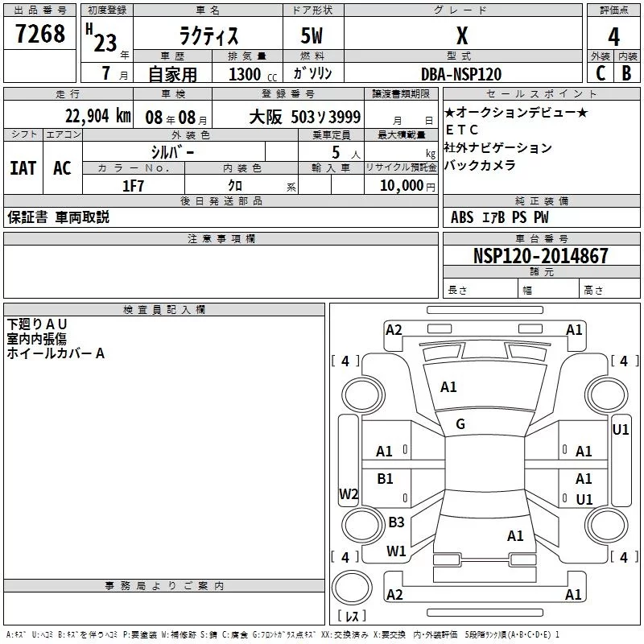Select the 保証書 車両取説 entry

[x=58, y=217]
